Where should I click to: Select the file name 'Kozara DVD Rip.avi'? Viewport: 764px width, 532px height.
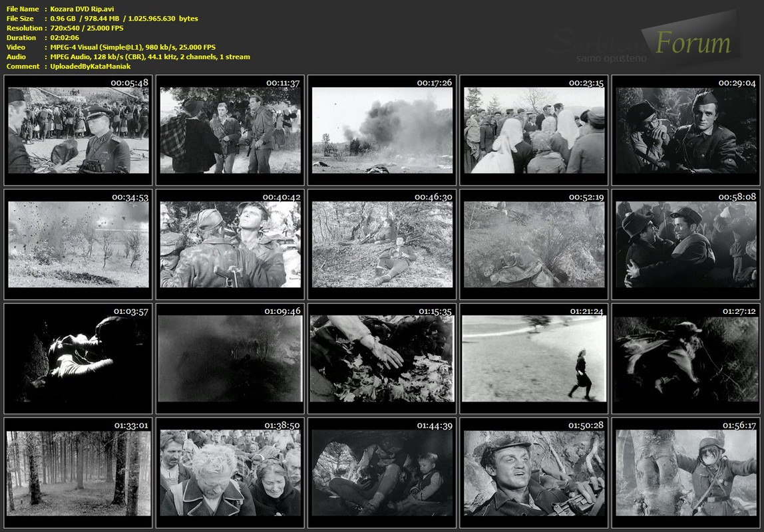[82, 9]
